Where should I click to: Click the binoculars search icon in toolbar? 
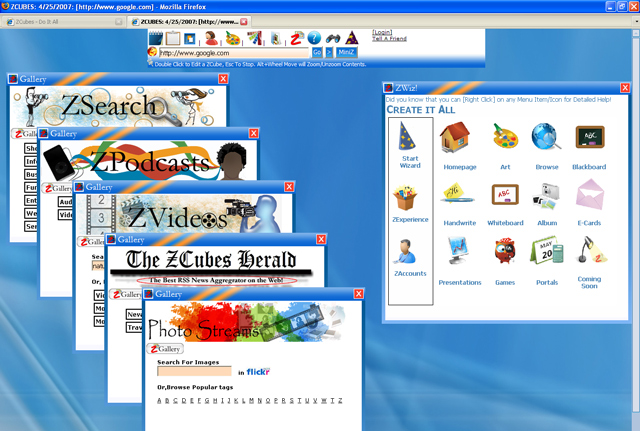tap(333, 39)
